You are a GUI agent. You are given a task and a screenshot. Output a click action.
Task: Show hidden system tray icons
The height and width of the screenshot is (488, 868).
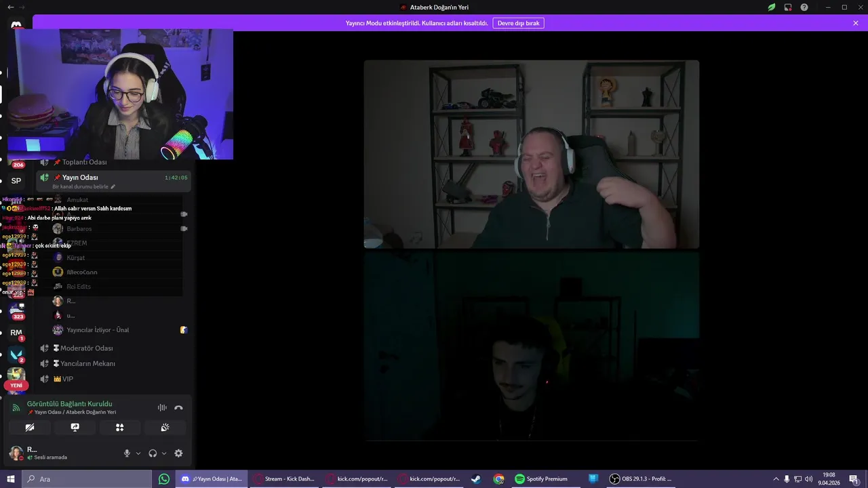tap(775, 479)
